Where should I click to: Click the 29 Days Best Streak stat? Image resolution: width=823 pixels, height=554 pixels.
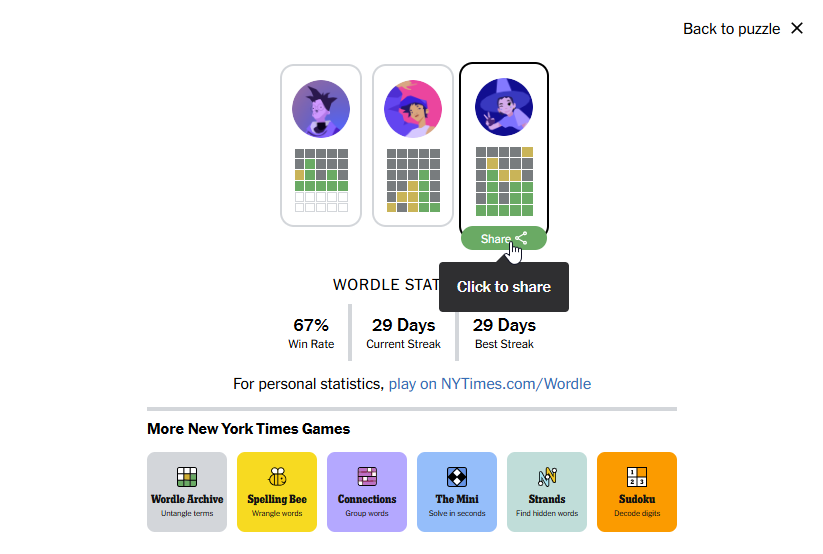[504, 333]
